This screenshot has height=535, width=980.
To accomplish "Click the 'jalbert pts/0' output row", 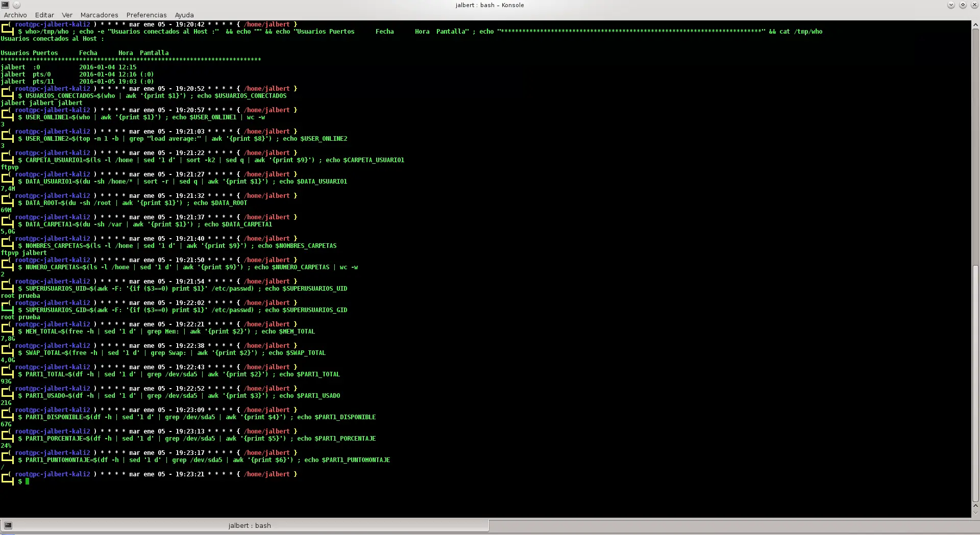I will point(77,74).
